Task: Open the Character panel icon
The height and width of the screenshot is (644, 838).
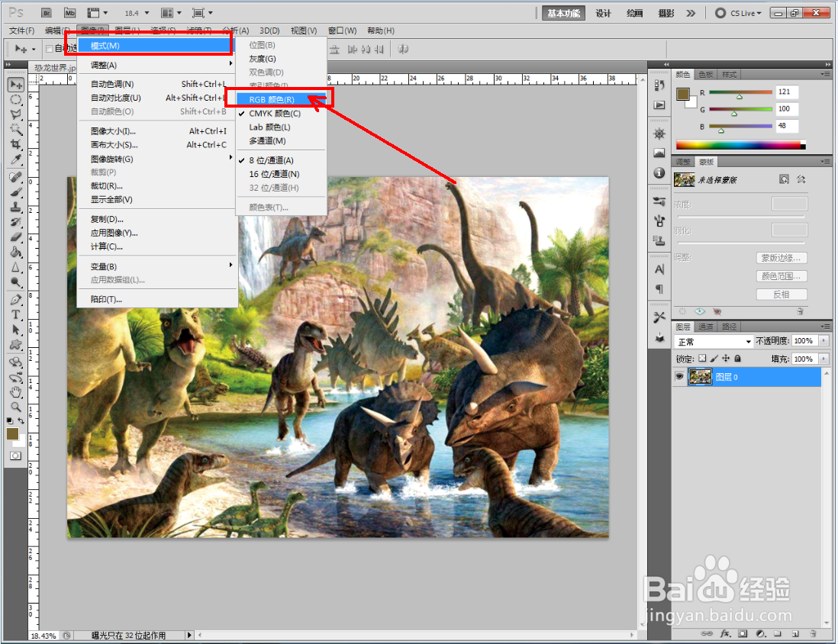Action: click(x=659, y=269)
